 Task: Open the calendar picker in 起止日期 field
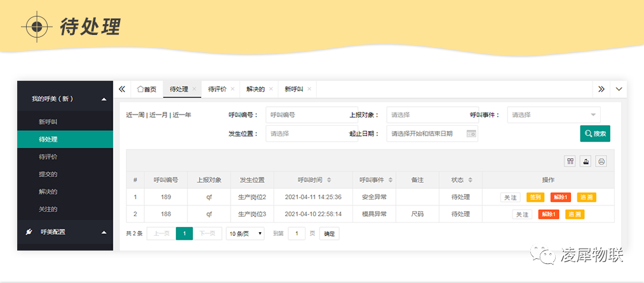(x=471, y=134)
